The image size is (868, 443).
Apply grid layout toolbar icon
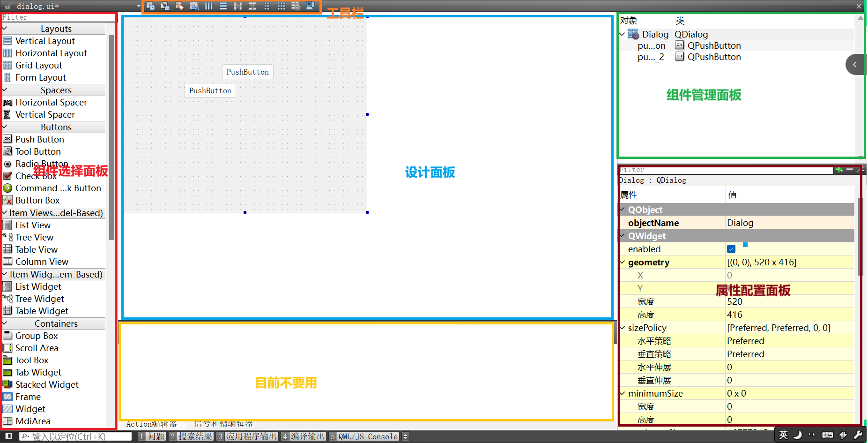click(281, 6)
